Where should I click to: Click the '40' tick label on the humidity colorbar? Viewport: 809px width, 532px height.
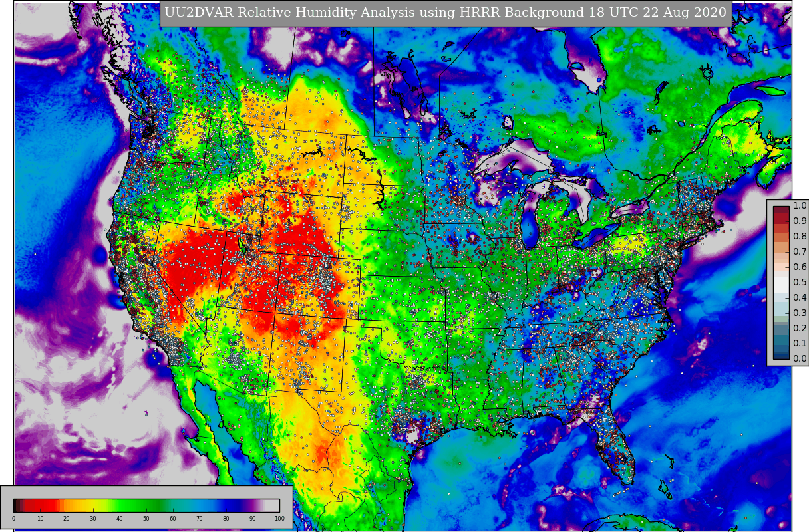click(120, 519)
